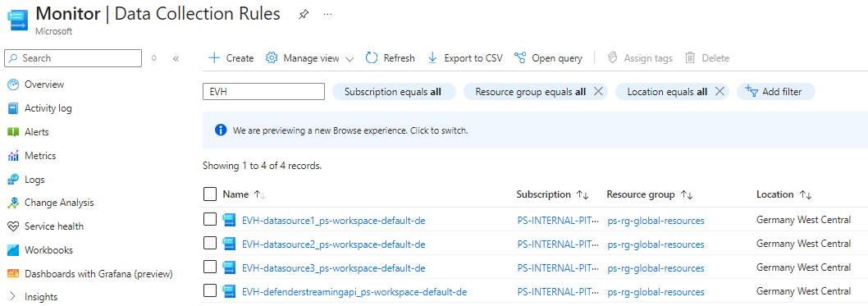The height and width of the screenshot is (306, 868).
Task: Sort by Name column arrows
Action: point(260,194)
